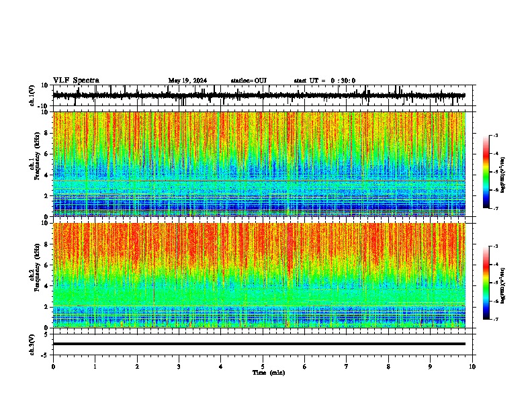This screenshot has height=411, width=532.
Task: Click the "start UT = 0 :30: 0" text
Action: coord(324,81)
